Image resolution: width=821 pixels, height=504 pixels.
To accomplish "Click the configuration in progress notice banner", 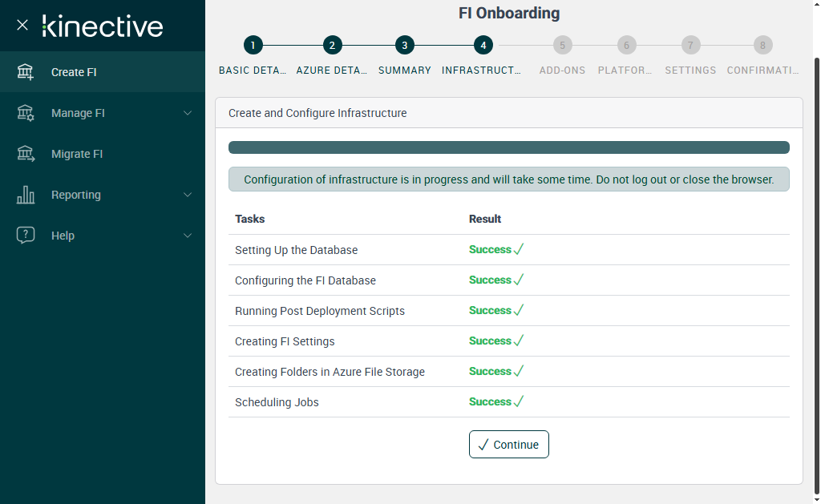I will [x=509, y=179].
